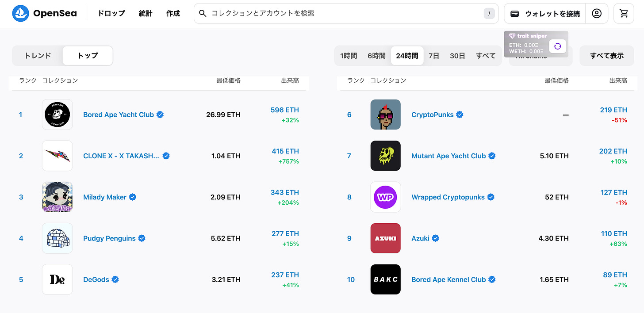This screenshot has width=644, height=313.
Task: Open Mutant Ape Yacht Club link
Action: coord(448,156)
